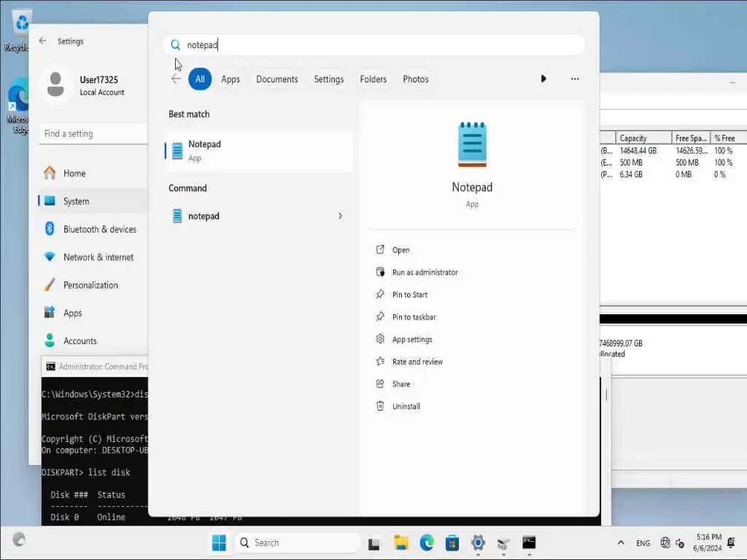Open Microsoft Store from taskbar
Image resolution: width=747 pixels, height=560 pixels.
coord(452,542)
